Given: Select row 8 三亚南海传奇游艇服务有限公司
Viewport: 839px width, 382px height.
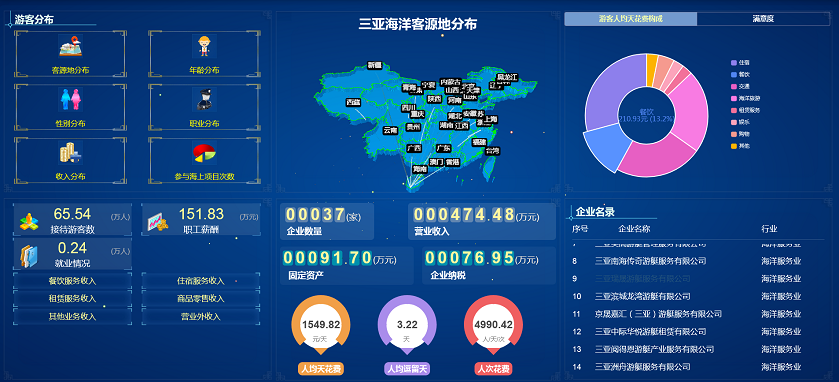Looking at the screenshot, I should [698, 261].
